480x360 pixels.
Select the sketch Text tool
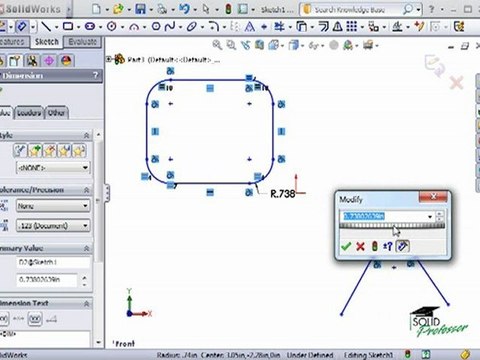(x=250, y=26)
